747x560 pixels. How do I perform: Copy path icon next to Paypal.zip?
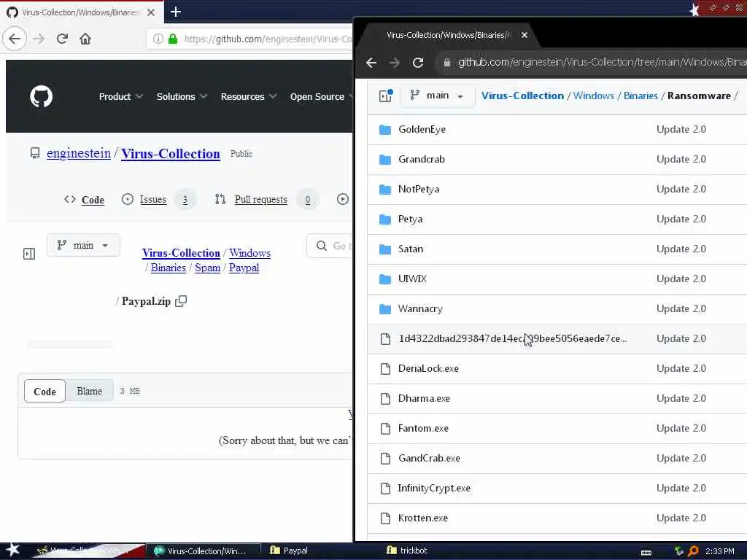pos(181,301)
